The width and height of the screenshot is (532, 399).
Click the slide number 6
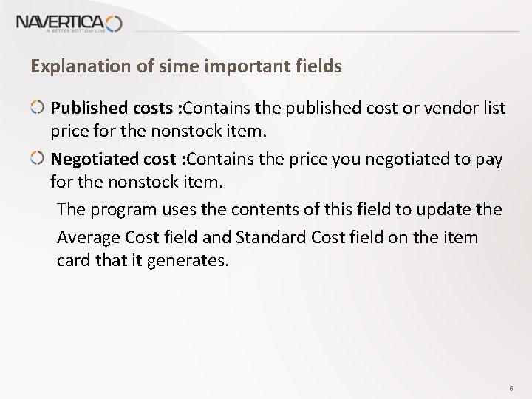pyautogui.click(x=511, y=389)
